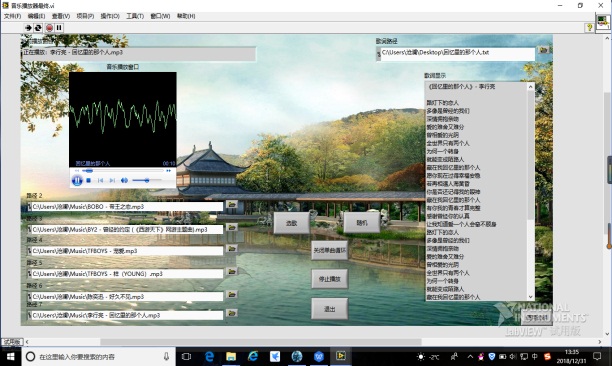Open File Explorer from the taskbar

[x=231, y=356]
